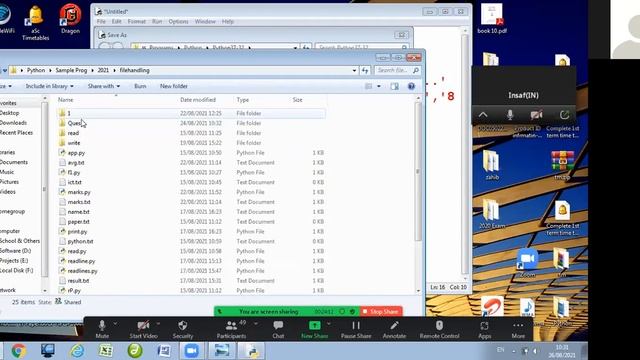The height and width of the screenshot is (360, 640).
Task: Collapse Zoom video panel with up arrow
Action: tap(483, 115)
